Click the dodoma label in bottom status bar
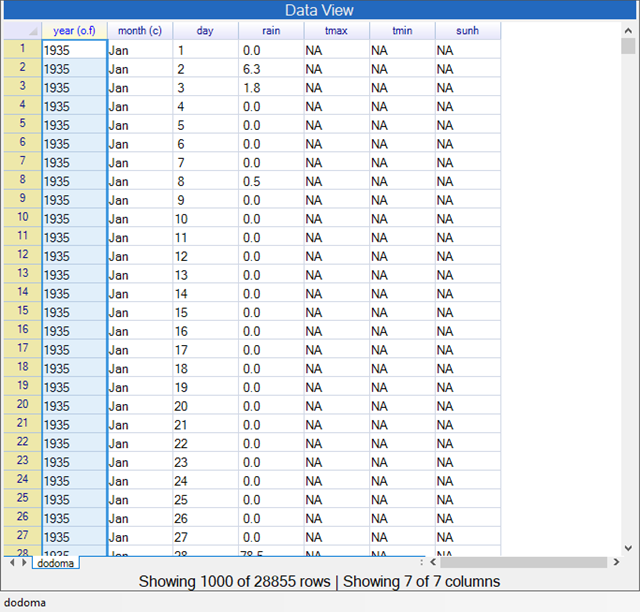Screen dimensions: 640x612 (x=24, y=602)
